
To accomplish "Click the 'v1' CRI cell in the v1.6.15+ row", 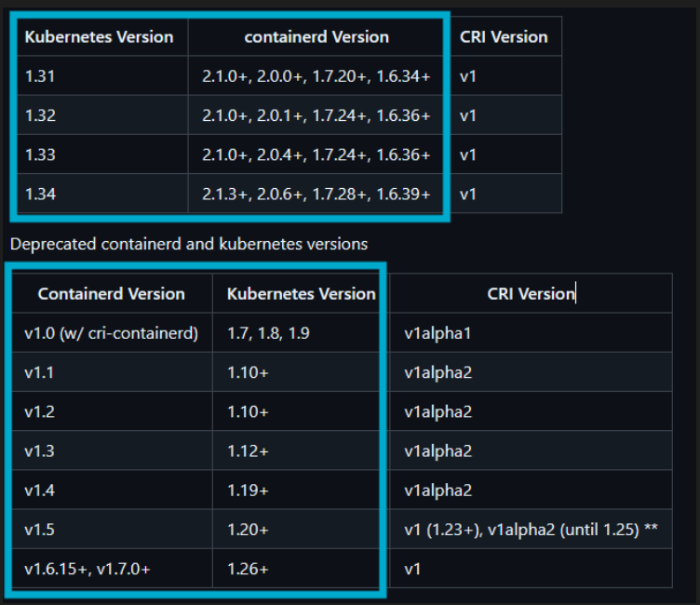I will click(x=531, y=569).
